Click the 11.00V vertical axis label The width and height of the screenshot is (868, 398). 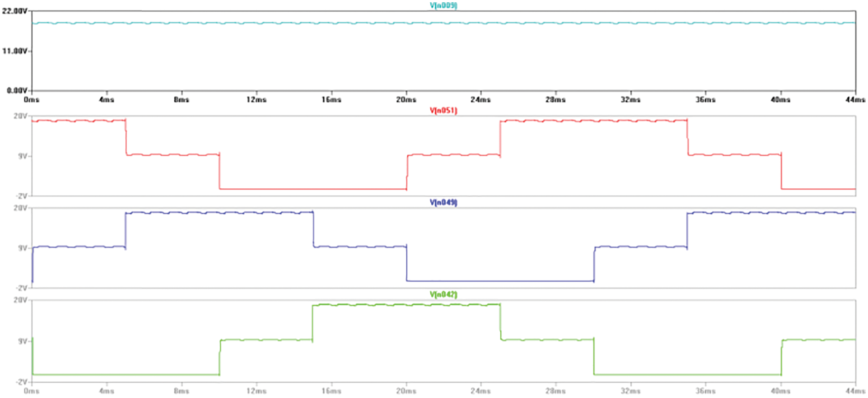[x=14, y=51]
